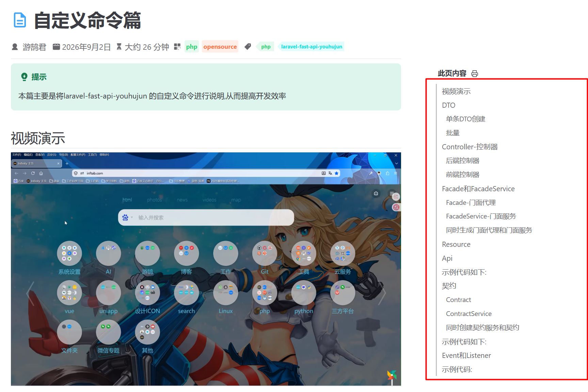Go to FacadeService-门面服务 outline entry
Viewport: 588px width, 392px height.
pos(481,216)
